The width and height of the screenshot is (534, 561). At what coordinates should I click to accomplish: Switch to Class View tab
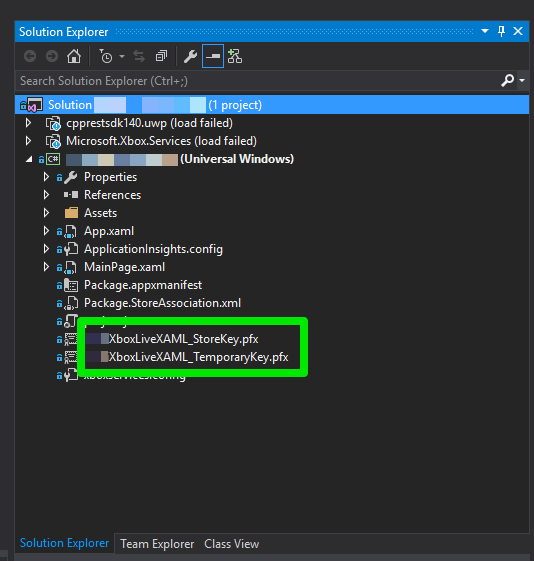pos(231,544)
